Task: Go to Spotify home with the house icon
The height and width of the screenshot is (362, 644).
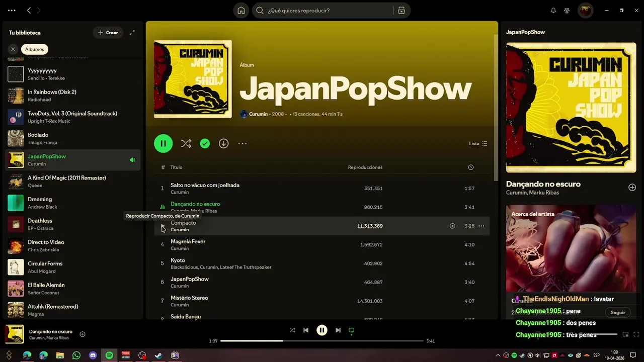Action: click(x=241, y=10)
